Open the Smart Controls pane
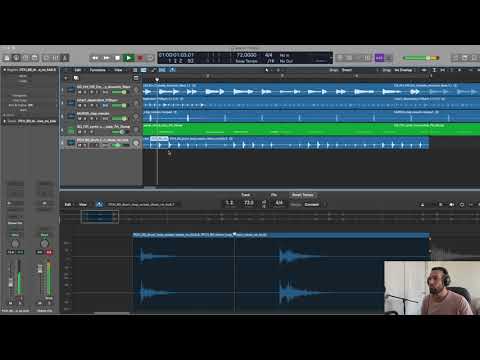This screenshot has height=360, width=480. 46,58
